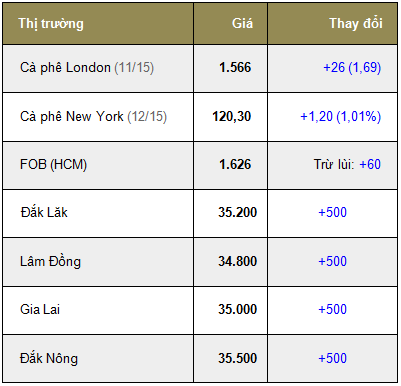Click the New York price 120,30

coord(232,116)
